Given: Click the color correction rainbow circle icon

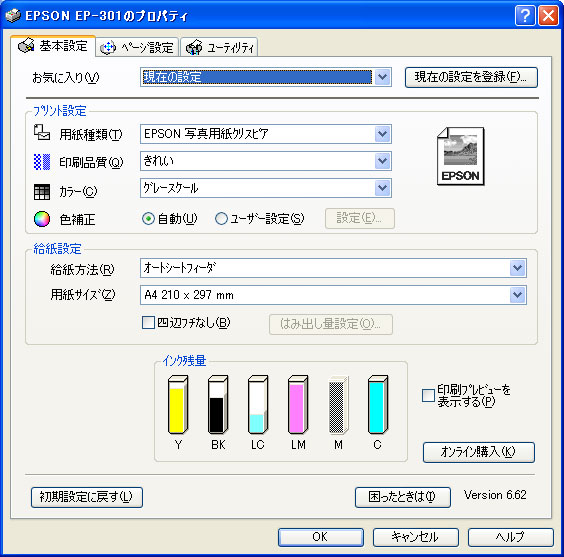Looking at the screenshot, I should pos(42,219).
